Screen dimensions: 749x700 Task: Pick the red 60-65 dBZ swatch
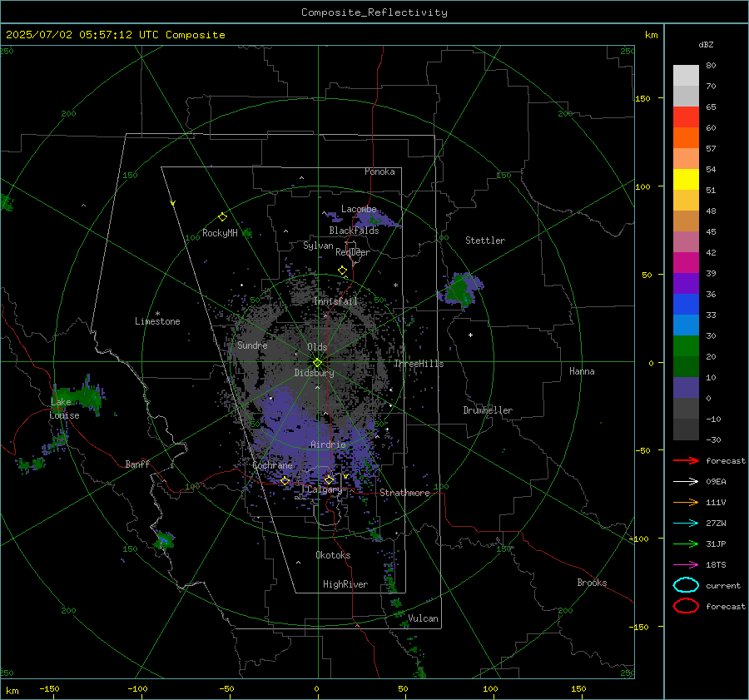[x=686, y=117]
